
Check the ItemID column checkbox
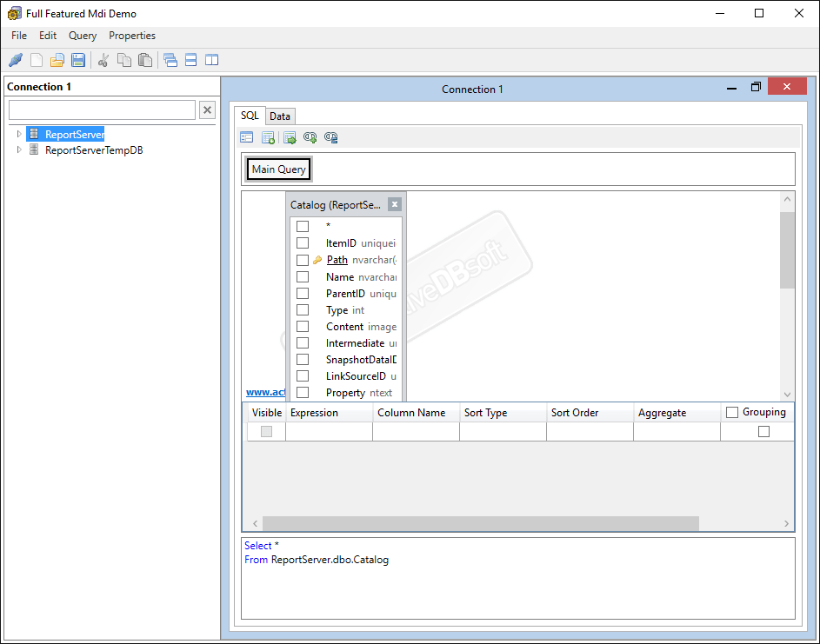[x=303, y=242]
